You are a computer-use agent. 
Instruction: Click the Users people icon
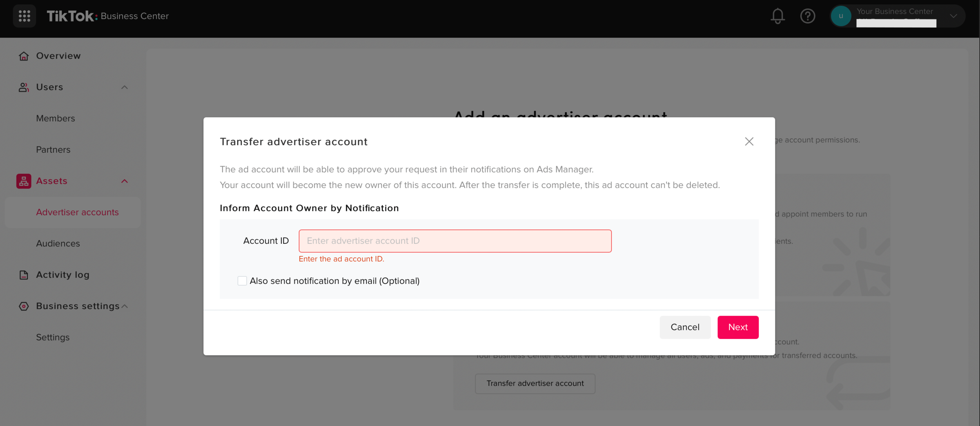pos(24,87)
